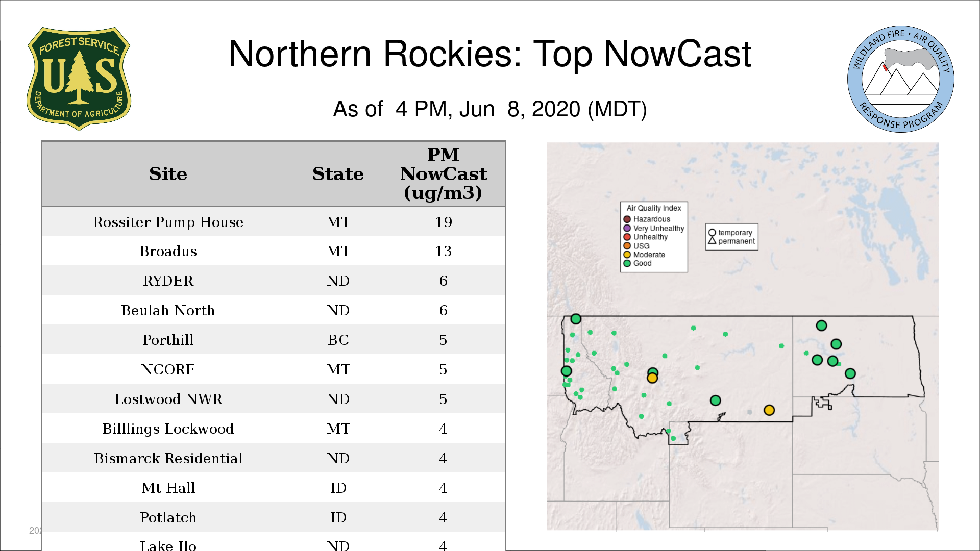Click the temporary monitor circle symbol

point(712,233)
